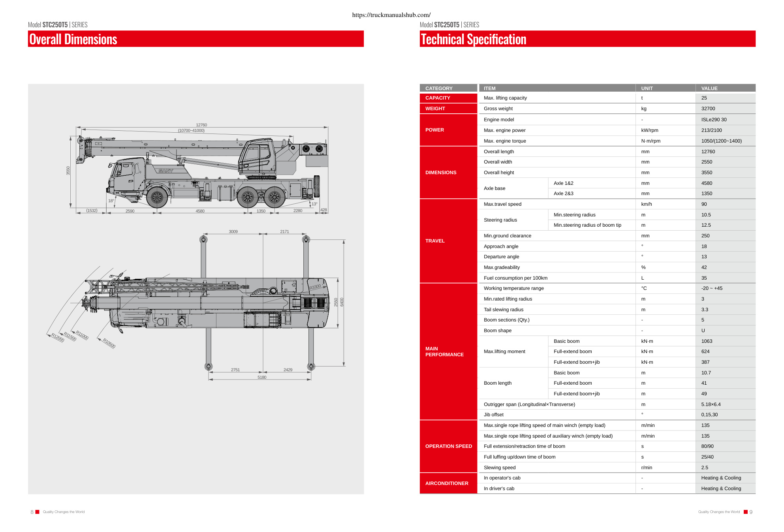Click the 'Steering radius' item cell
This screenshot has height=532, width=784.
(x=513, y=220)
